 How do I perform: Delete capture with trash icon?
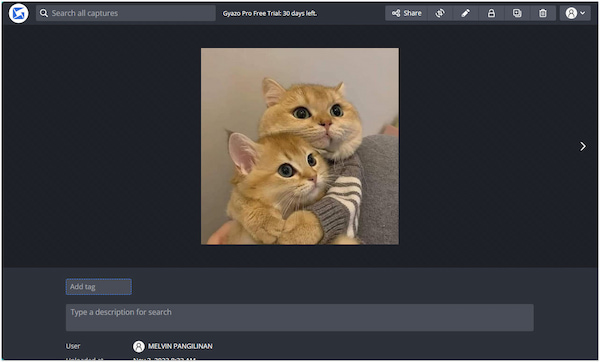543,13
